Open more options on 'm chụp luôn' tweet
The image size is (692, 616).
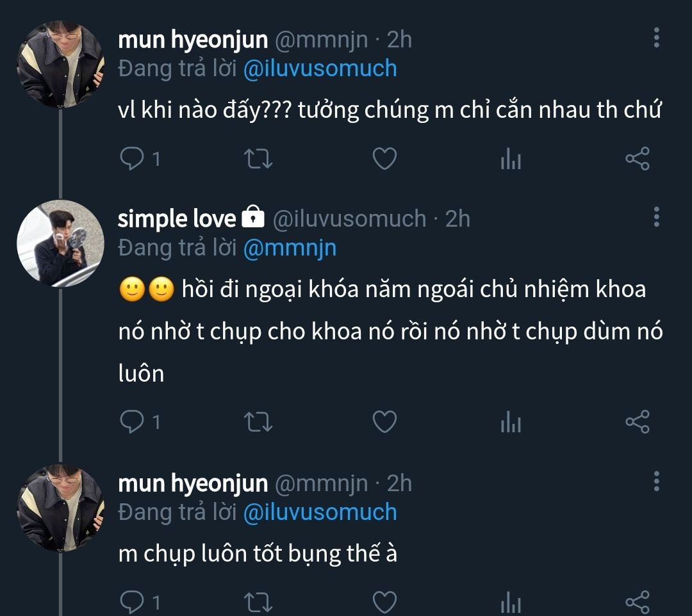pos(656,482)
